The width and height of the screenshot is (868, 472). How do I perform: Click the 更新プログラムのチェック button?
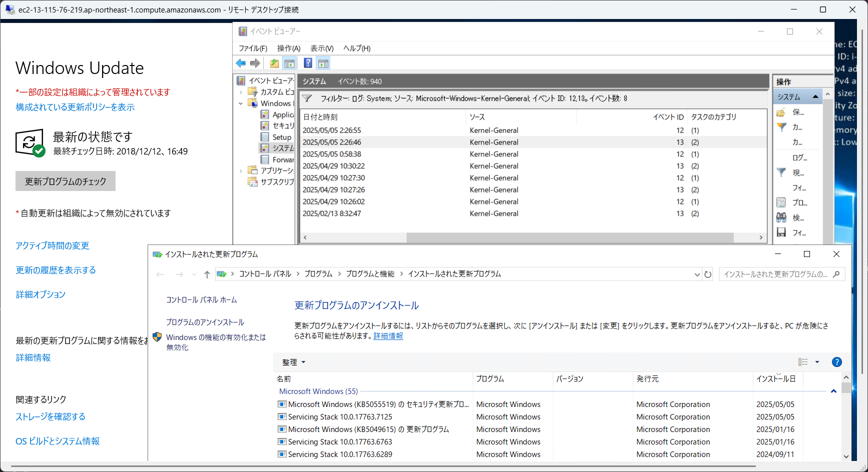pos(66,181)
